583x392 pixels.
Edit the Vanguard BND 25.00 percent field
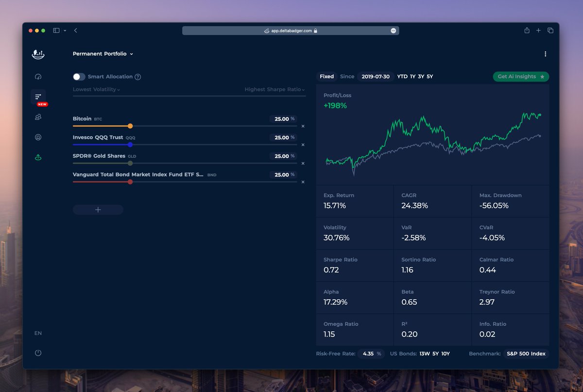283,175
